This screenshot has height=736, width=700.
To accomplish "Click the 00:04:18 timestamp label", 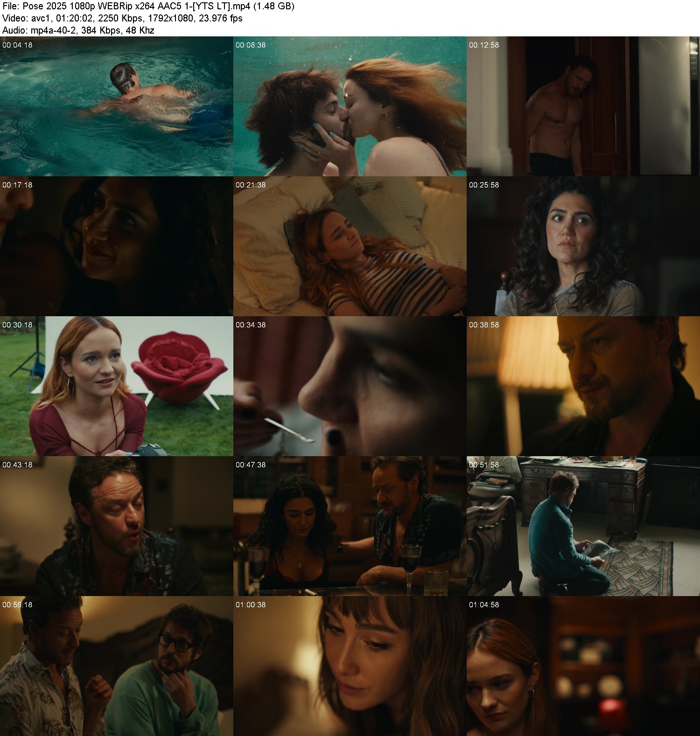I will coord(17,45).
